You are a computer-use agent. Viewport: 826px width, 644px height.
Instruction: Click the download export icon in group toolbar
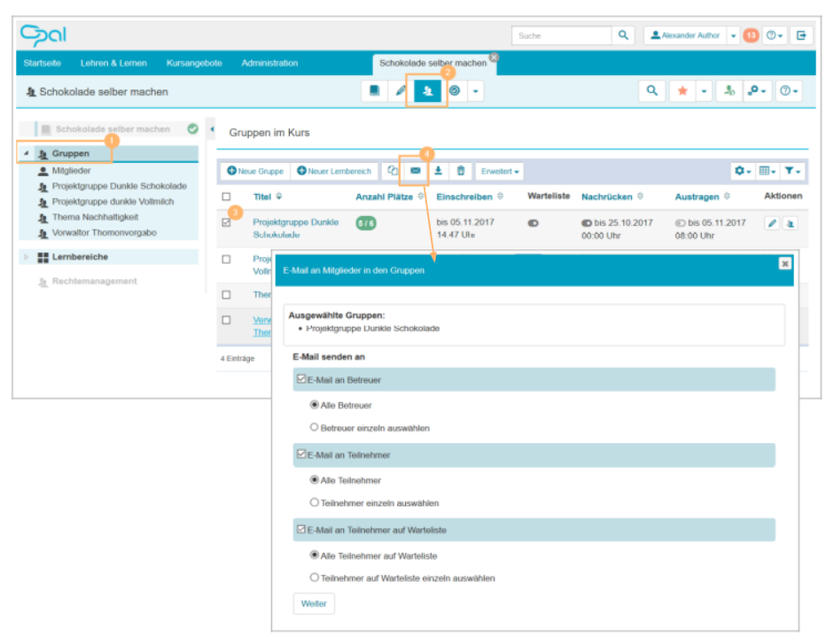point(439,171)
